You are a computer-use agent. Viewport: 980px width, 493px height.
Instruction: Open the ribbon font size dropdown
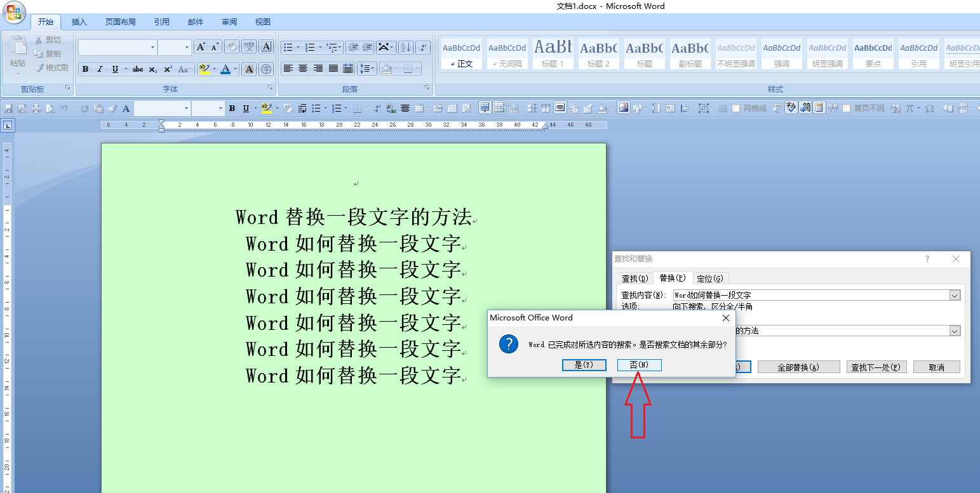187,47
